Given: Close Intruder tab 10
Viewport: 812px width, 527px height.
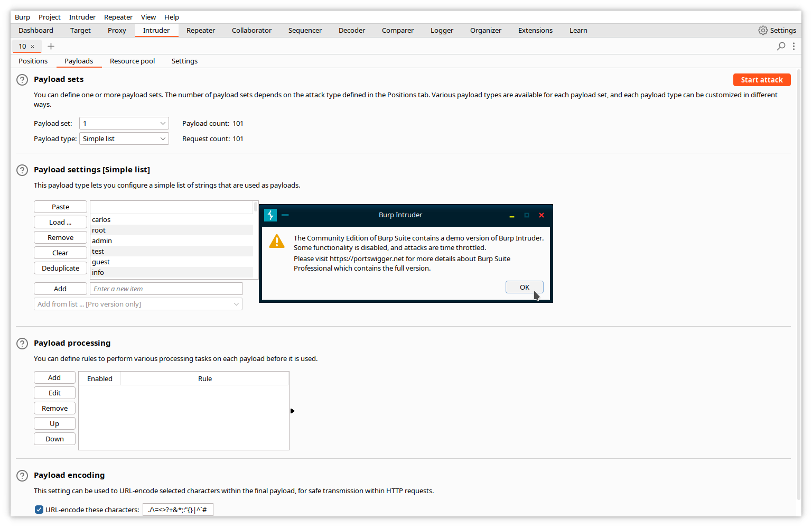Looking at the screenshot, I should click(x=33, y=47).
